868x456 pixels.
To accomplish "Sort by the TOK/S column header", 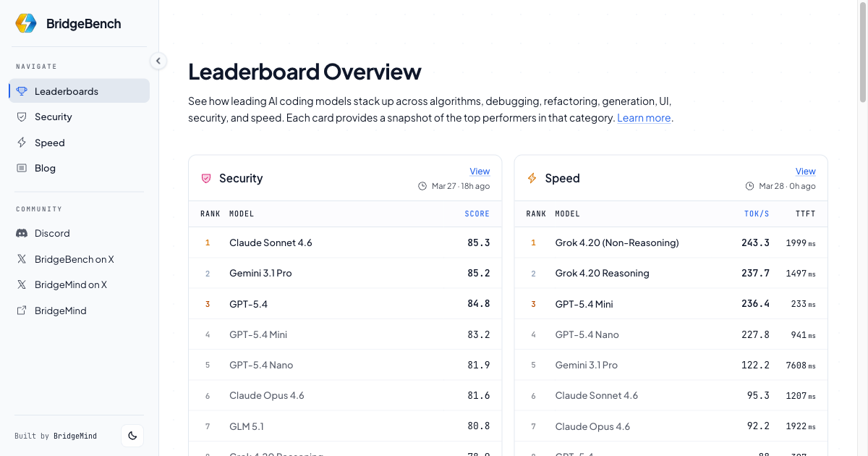I will click(x=757, y=214).
